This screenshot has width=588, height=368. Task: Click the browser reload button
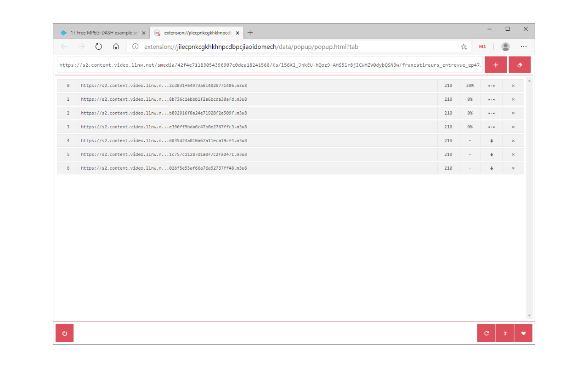pos(98,46)
